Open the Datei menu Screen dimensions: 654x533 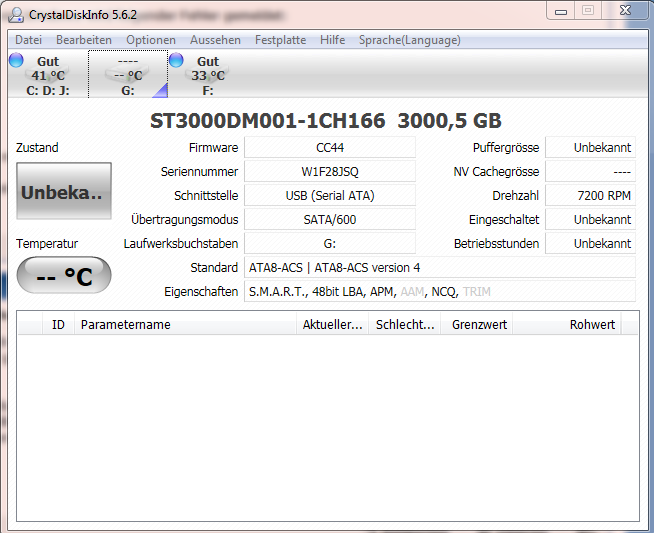click(x=28, y=40)
